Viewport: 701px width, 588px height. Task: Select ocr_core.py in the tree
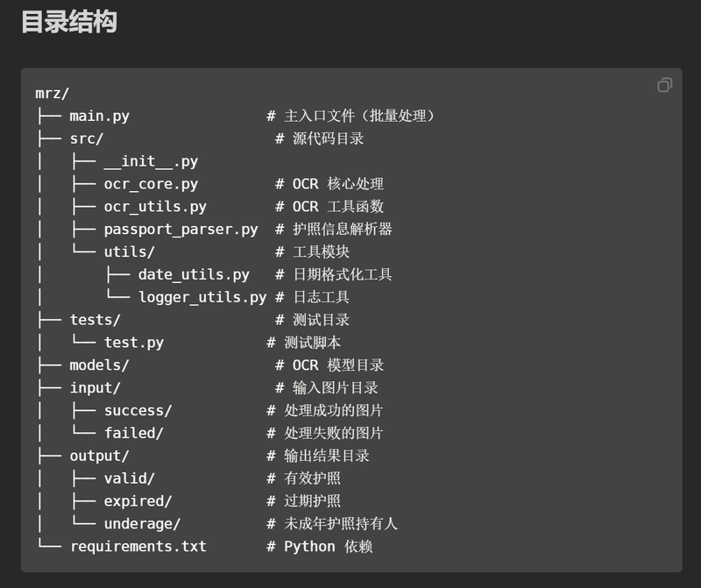(151, 184)
